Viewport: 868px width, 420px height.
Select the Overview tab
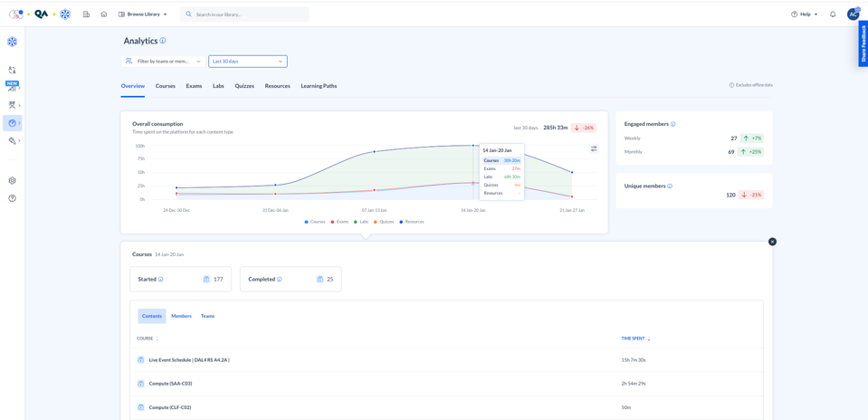[x=133, y=86]
